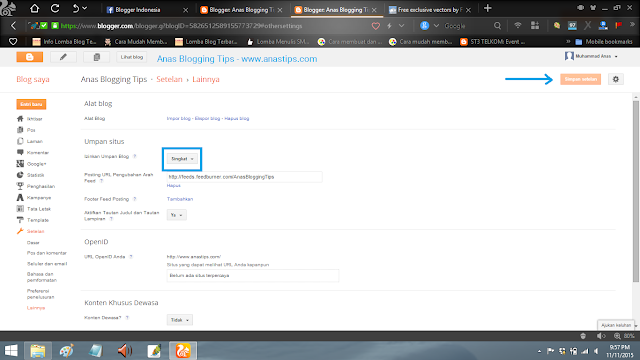Open ST3 TELKOM Event bookmark
Viewport: 640px width, 360px height.
[x=492, y=42]
